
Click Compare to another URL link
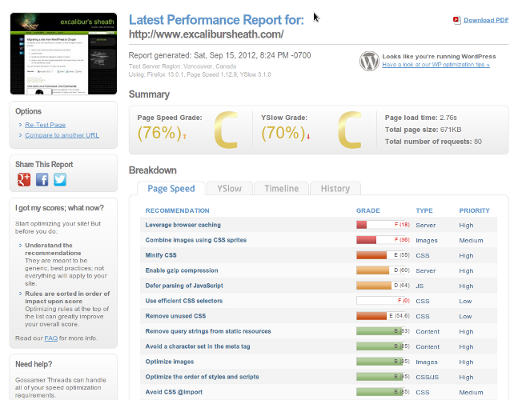62,135
